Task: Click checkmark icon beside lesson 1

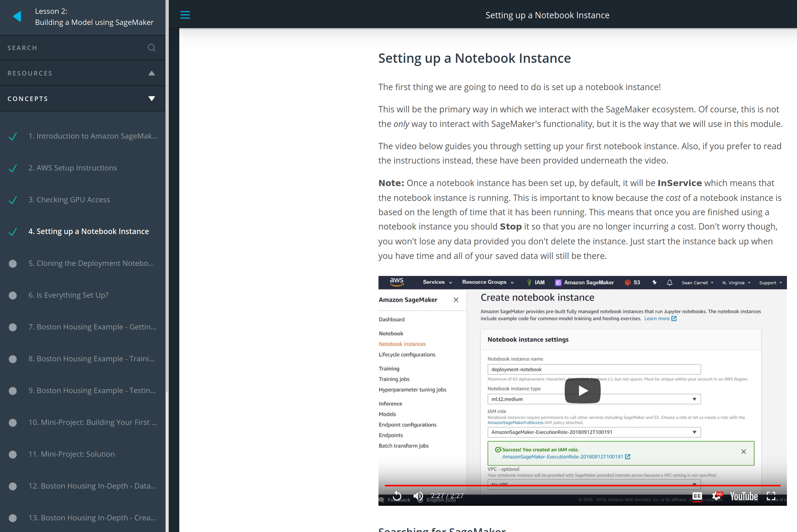Action: pyautogui.click(x=12, y=137)
